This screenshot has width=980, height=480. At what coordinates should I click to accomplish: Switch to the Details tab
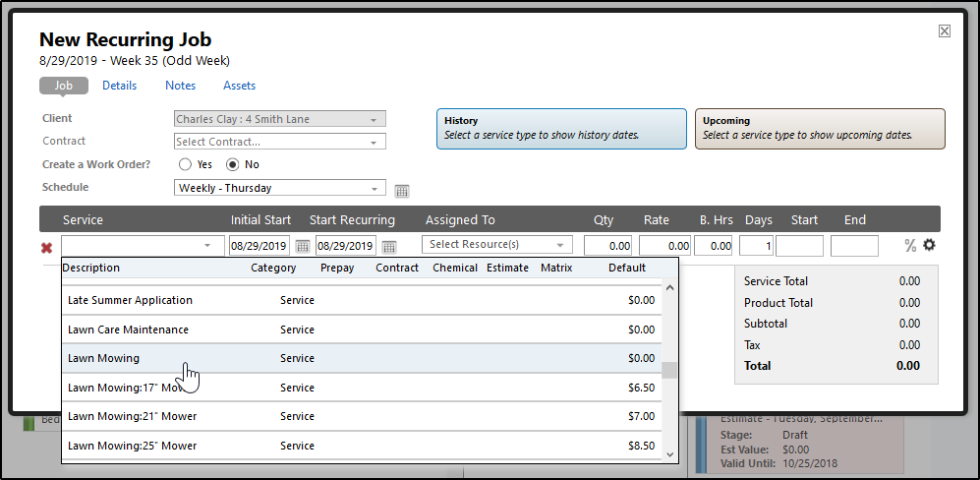click(x=119, y=86)
